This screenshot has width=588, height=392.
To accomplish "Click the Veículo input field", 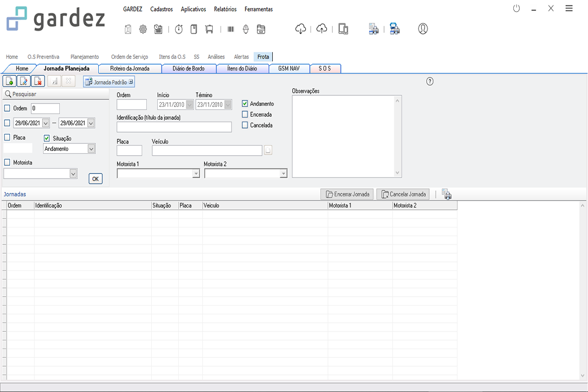I will tap(207, 150).
